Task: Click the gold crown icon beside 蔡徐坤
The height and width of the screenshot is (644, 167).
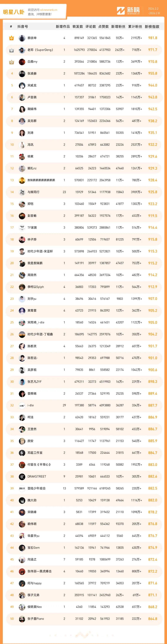Action: (11, 38)
